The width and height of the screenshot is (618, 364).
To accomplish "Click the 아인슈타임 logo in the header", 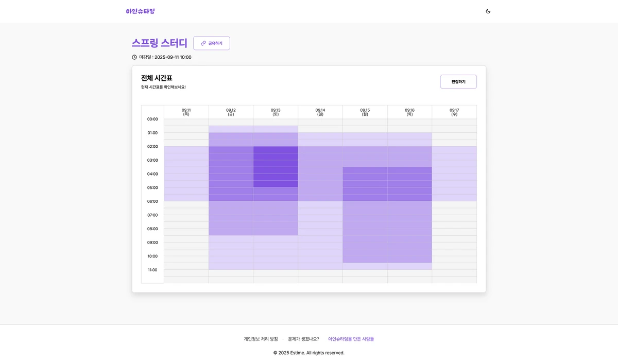I will pyautogui.click(x=140, y=11).
